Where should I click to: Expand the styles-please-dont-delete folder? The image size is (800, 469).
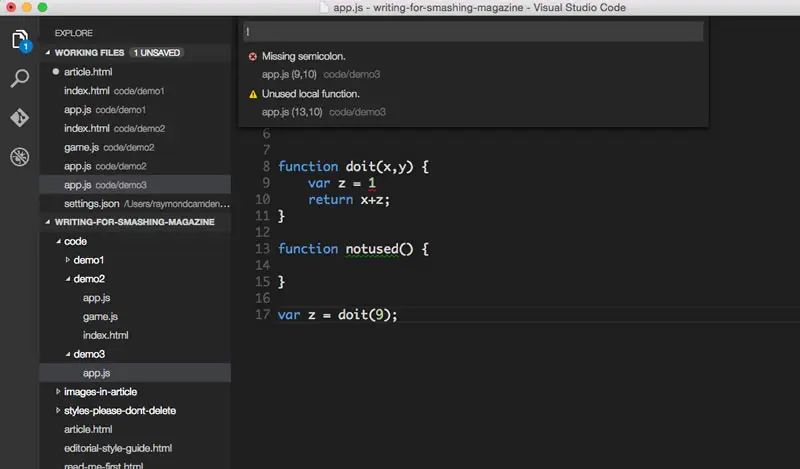tap(58, 410)
